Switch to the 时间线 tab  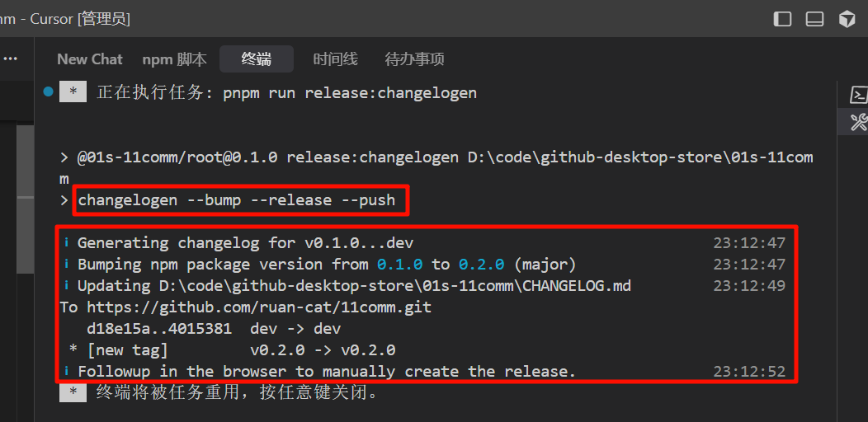click(335, 59)
